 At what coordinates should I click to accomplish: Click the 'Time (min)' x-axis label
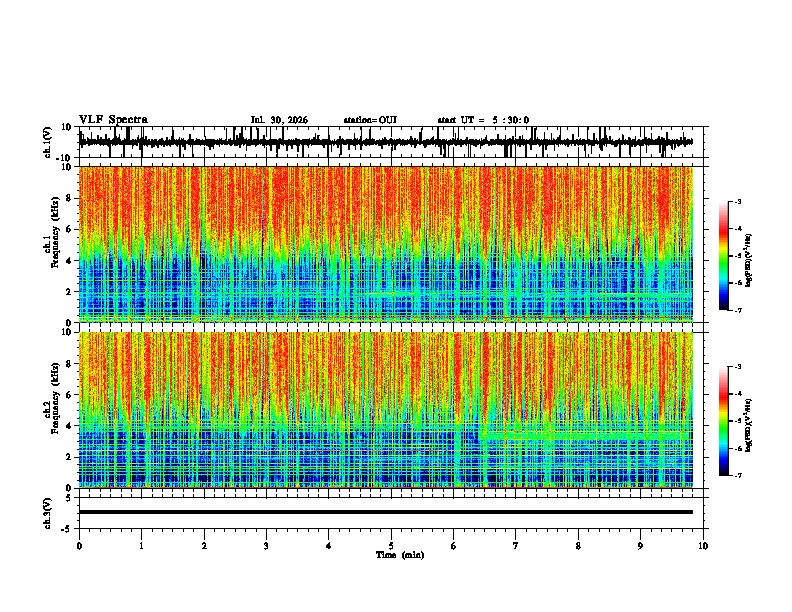point(400,555)
